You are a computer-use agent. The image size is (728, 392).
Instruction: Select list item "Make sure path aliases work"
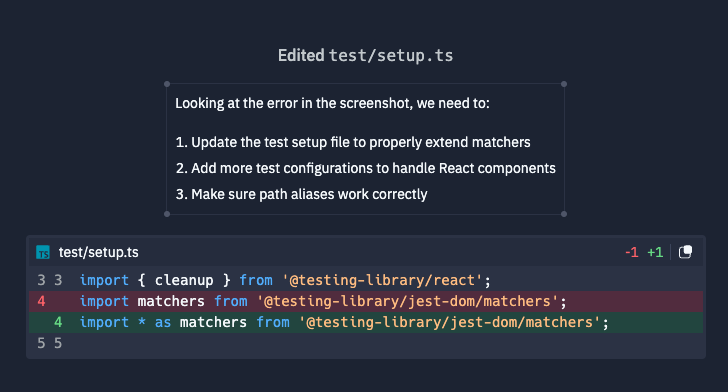(x=301, y=194)
